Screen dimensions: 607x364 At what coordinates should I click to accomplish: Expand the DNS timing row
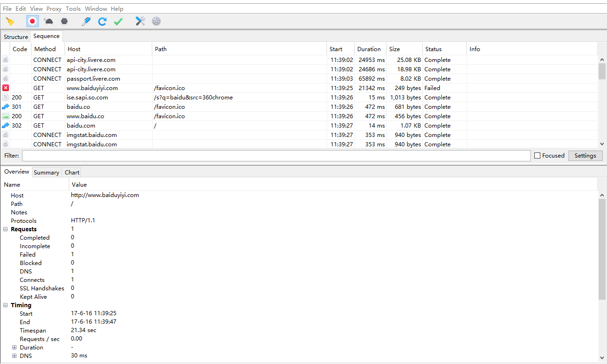(x=15, y=356)
